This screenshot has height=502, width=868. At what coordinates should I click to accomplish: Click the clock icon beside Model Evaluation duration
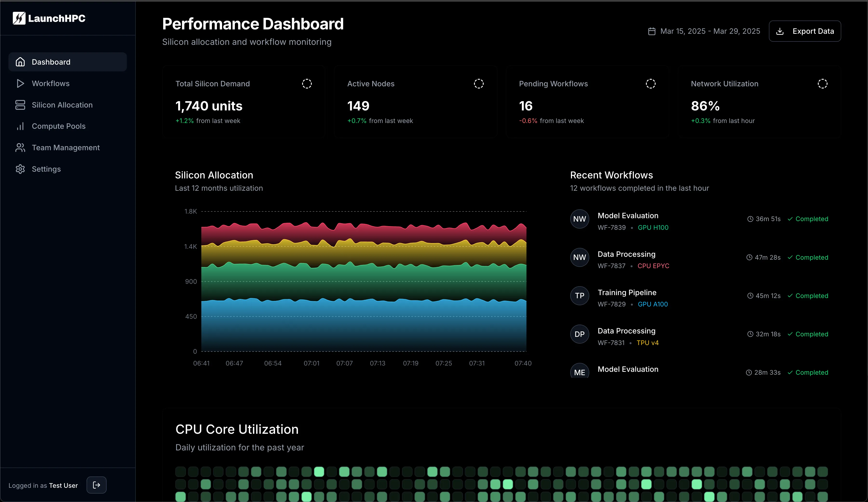[750, 219]
